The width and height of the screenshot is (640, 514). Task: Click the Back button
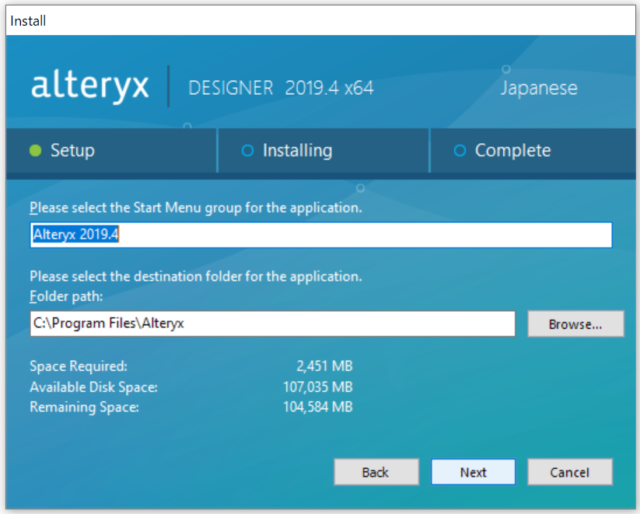tap(376, 472)
